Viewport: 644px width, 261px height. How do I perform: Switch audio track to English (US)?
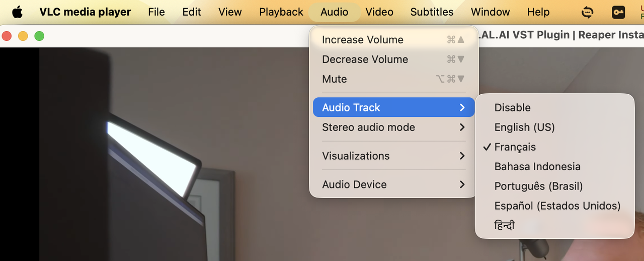pos(554,127)
